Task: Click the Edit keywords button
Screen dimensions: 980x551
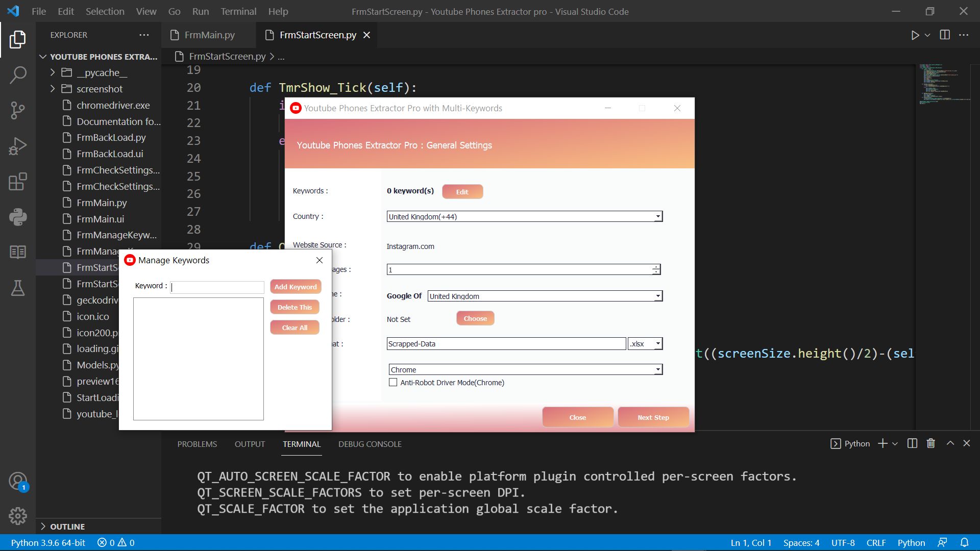Action: point(462,191)
